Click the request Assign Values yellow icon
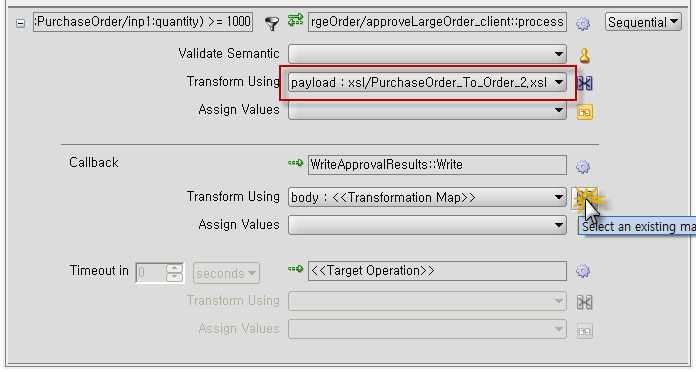This screenshot has height=372, width=696. click(x=585, y=112)
